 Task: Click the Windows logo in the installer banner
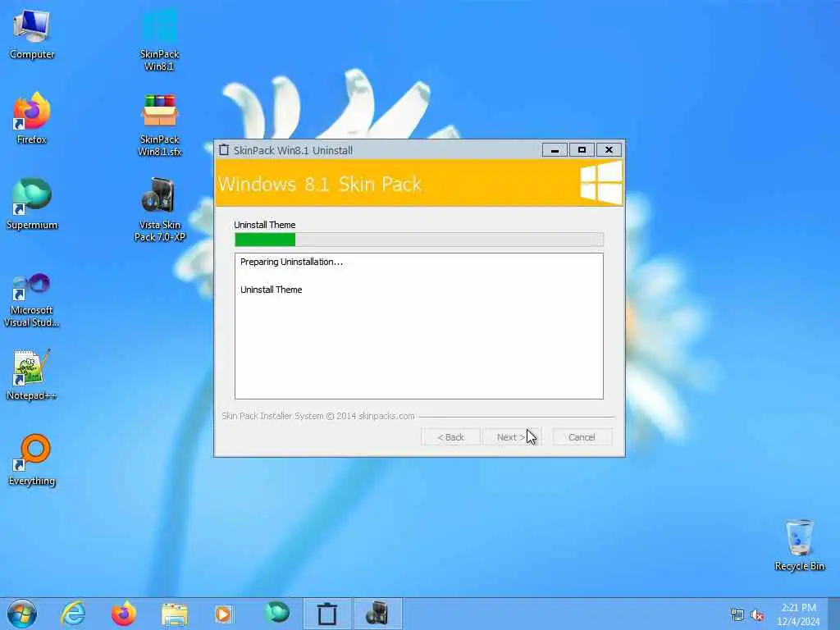point(601,184)
